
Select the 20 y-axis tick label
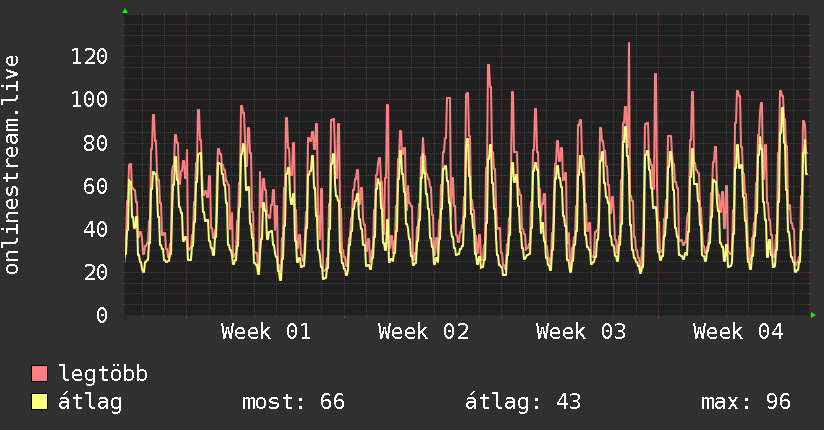[95, 272]
